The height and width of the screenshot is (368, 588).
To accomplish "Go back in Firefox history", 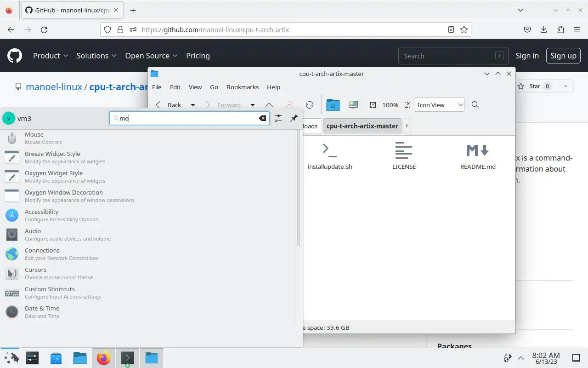I will [x=11, y=29].
